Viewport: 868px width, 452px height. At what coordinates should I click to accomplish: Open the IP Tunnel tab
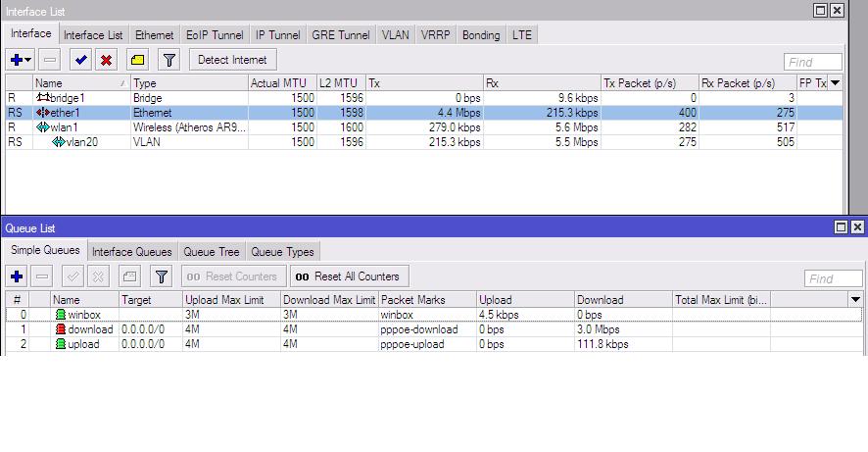pyautogui.click(x=278, y=35)
